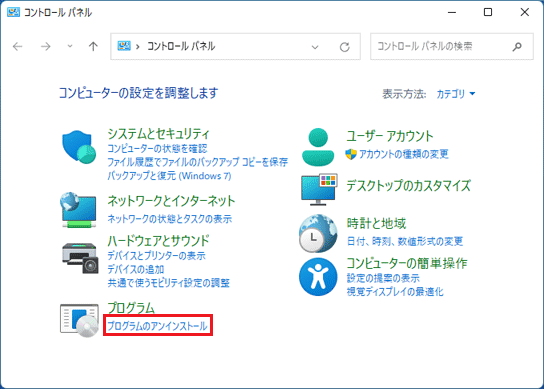
Task: Open the Clock and Region globe icon
Action: pyautogui.click(x=318, y=234)
